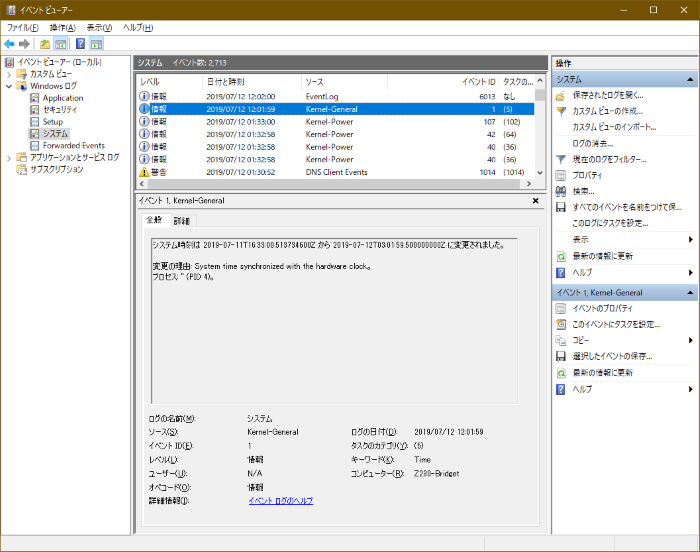Click 最新の情報に更新 under システム section
This screenshot has width=700, height=552.
602,256
